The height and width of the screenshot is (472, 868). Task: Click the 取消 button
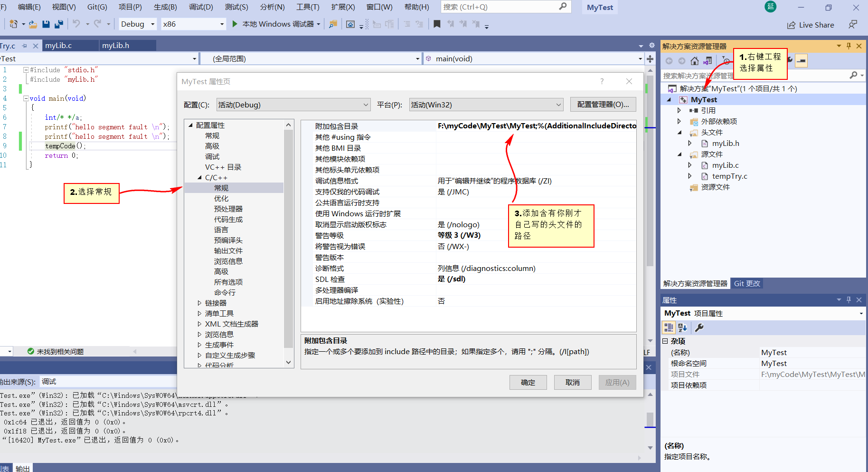pos(573,382)
